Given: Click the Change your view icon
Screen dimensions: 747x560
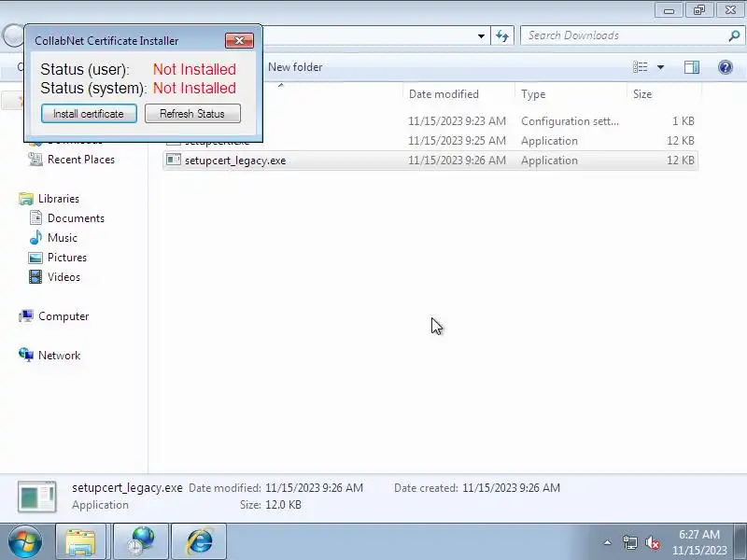Looking at the screenshot, I should coord(640,67).
